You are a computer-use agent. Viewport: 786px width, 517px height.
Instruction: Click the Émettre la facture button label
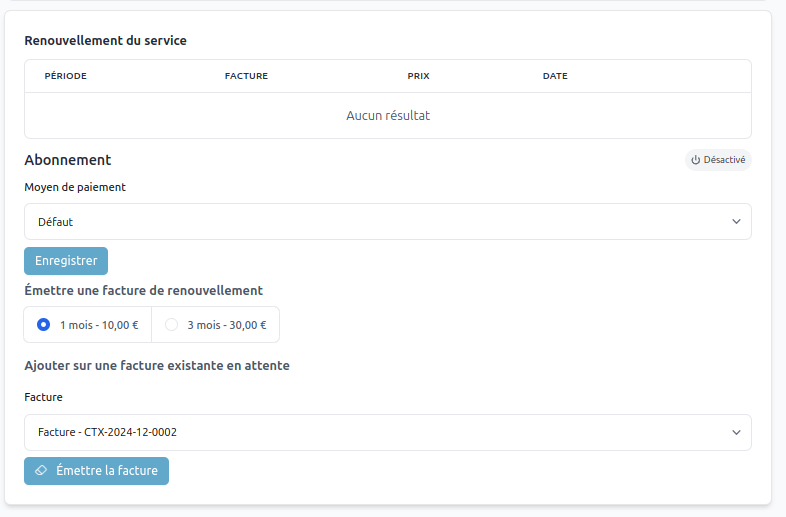(x=107, y=471)
